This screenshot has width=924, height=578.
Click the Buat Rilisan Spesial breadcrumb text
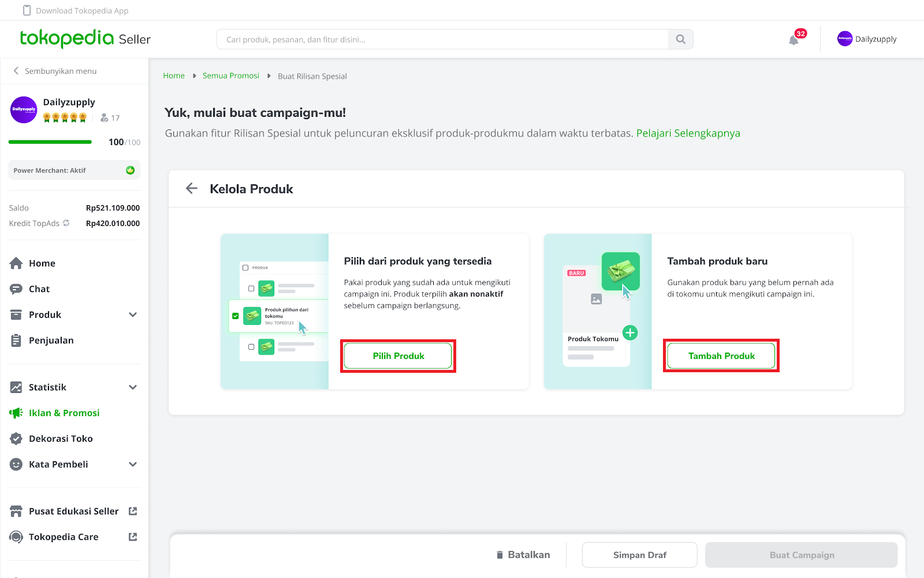312,76
